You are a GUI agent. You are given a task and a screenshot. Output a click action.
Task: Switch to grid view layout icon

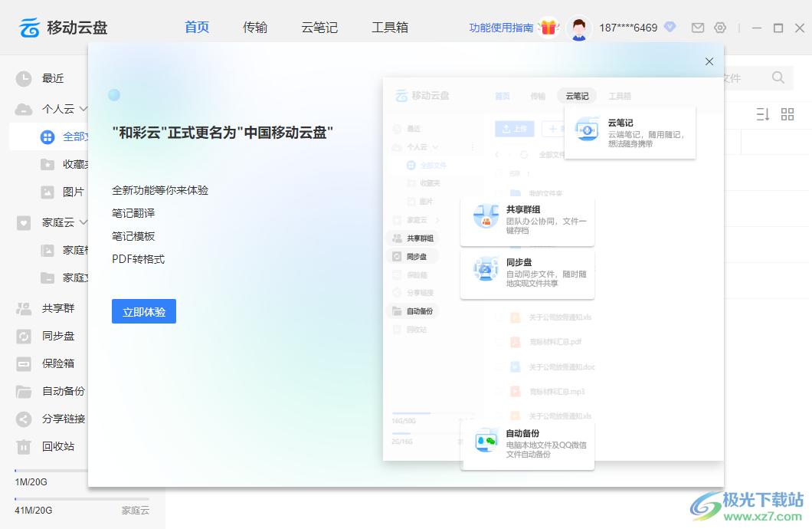click(x=787, y=114)
